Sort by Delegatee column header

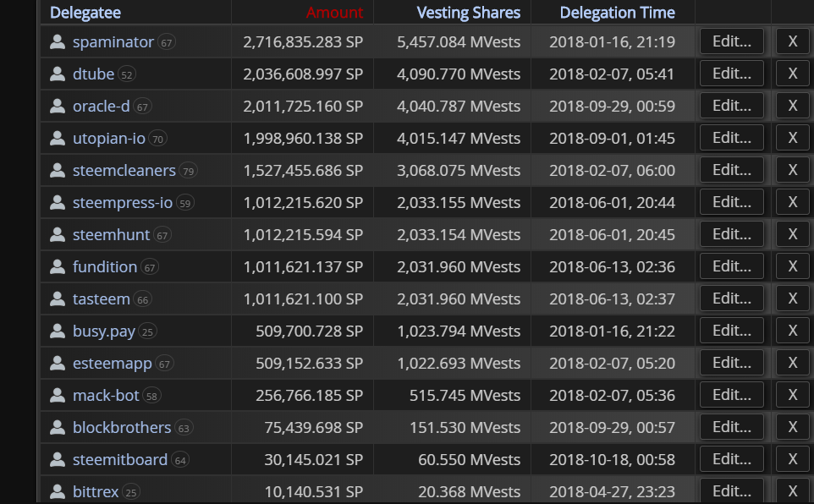(x=85, y=13)
